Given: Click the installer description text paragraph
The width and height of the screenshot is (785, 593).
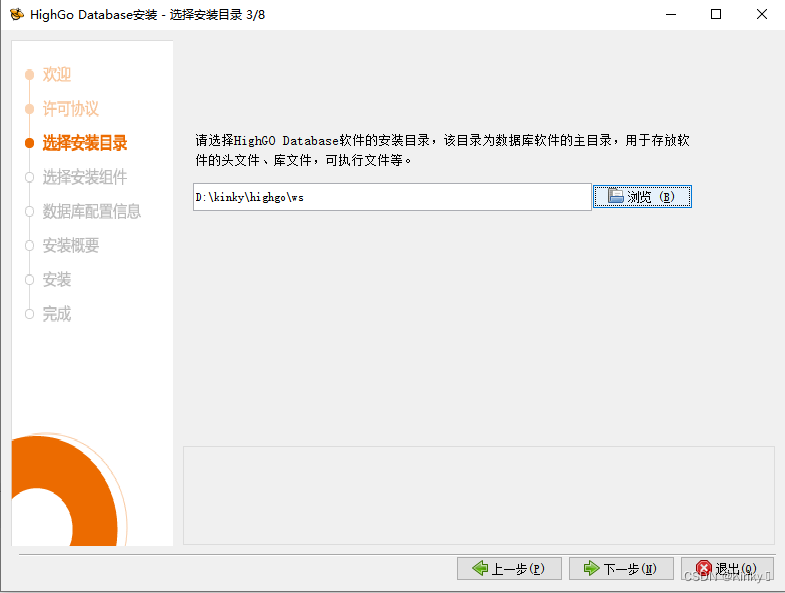Looking at the screenshot, I should pyautogui.click(x=443, y=150).
